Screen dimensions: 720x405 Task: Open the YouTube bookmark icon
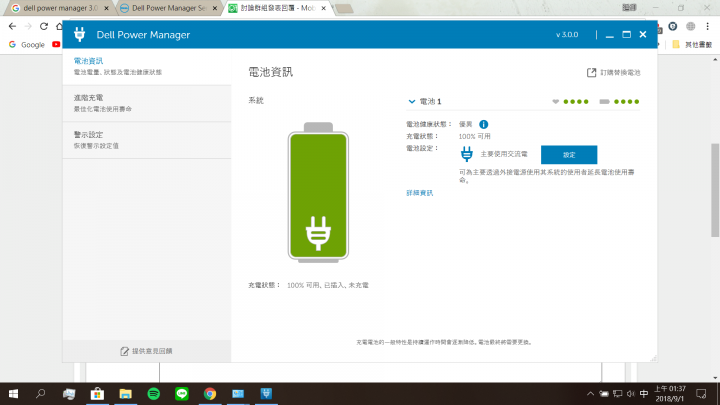56,45
